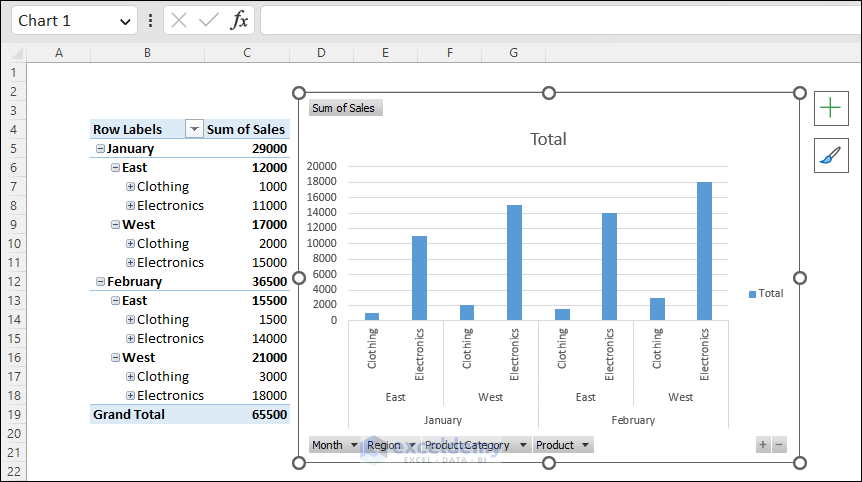
Task: Click inside the formula bar input
Action: 561,21
